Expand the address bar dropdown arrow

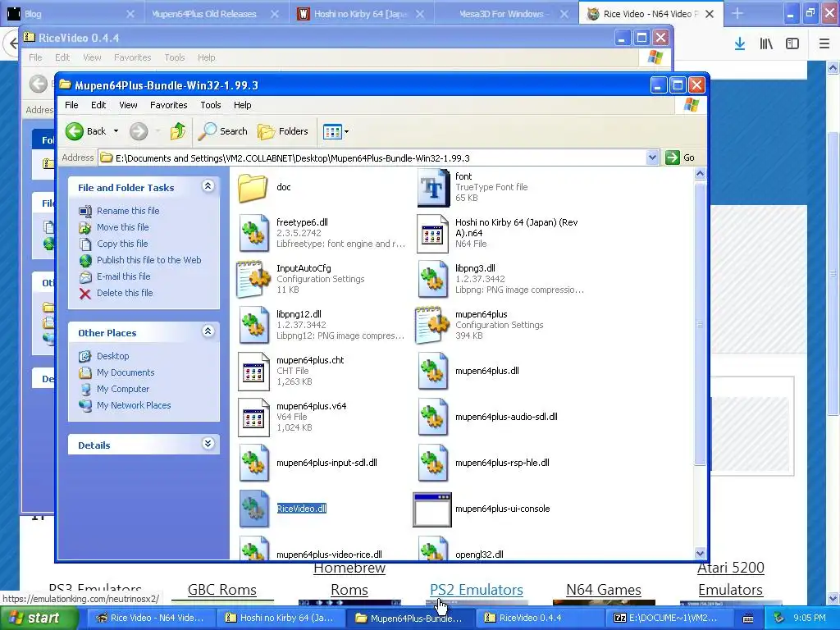652,157
